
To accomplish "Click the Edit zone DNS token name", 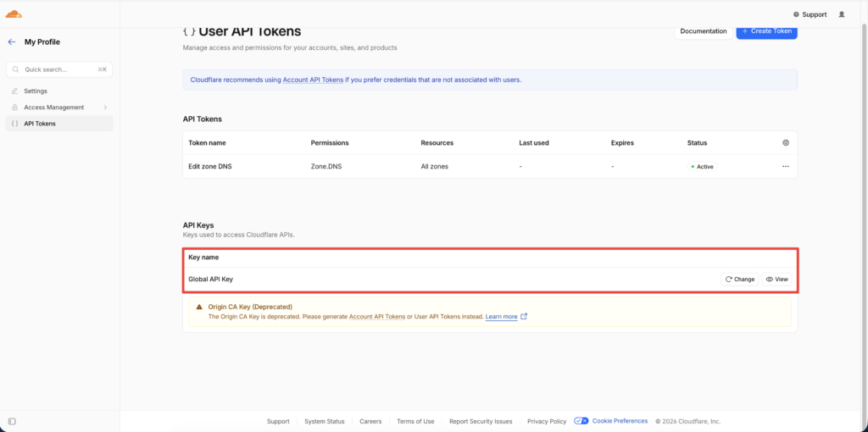I will (x=210, y=166).
